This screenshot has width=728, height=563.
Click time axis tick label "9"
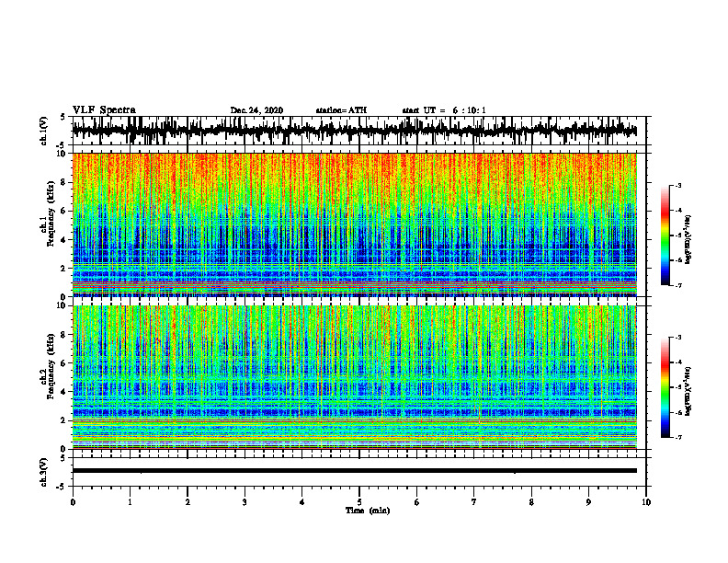click(x=588, y=502)
